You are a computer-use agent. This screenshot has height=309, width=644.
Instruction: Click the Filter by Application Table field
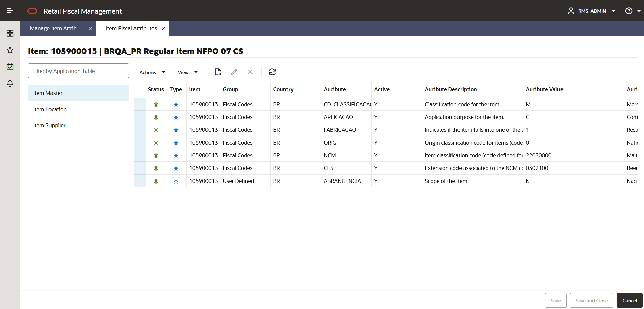[78, 71]
